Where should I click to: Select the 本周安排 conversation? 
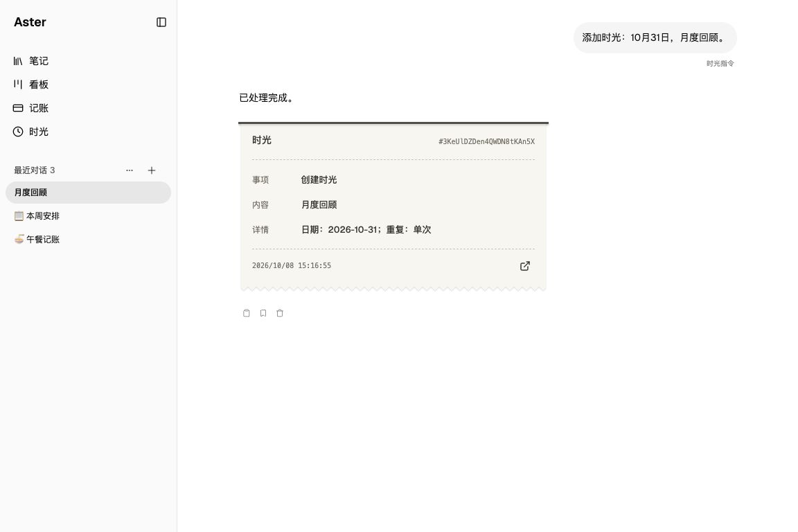(89, 216)
